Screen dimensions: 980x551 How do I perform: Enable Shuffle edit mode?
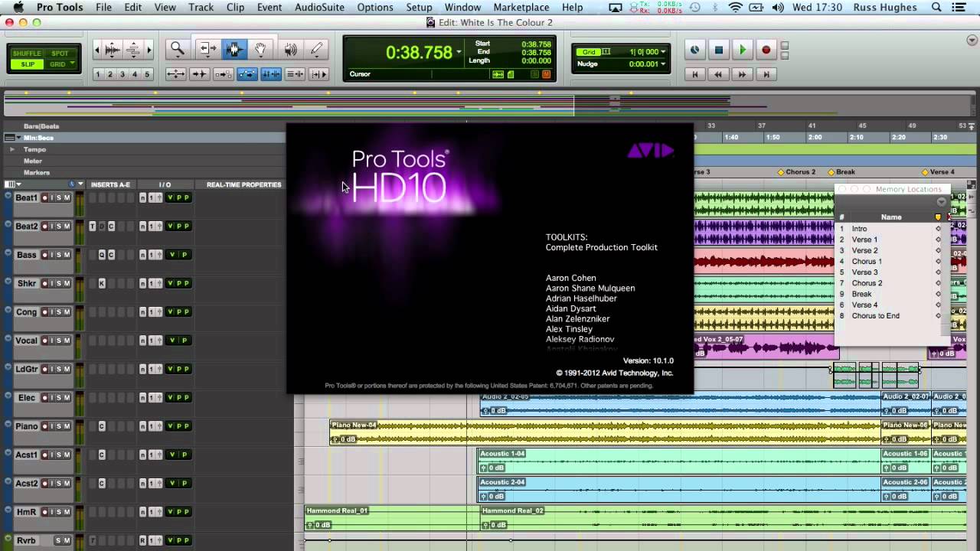pos(27,54)
